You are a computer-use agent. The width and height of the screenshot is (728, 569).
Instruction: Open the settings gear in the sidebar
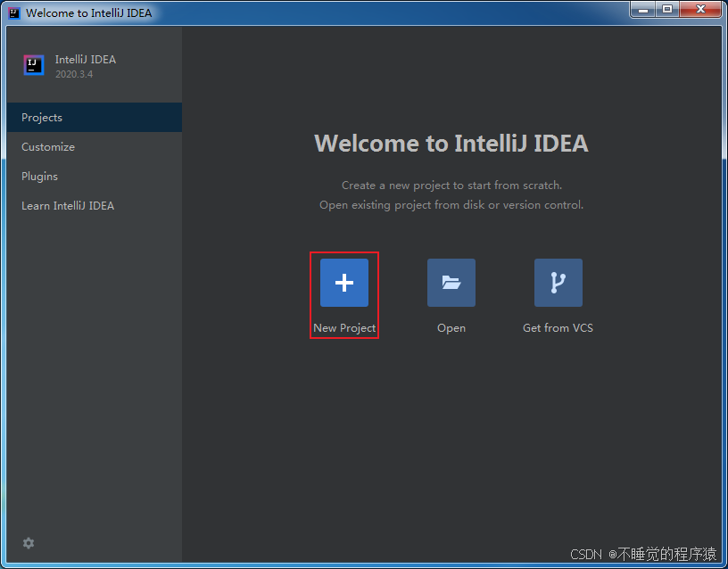pos(29,543)
